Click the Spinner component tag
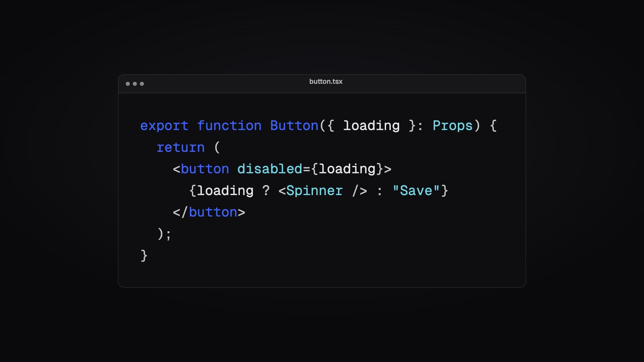The height and width of the screenshot is (362, 644). pyautogui.click(x=314, y=191)
